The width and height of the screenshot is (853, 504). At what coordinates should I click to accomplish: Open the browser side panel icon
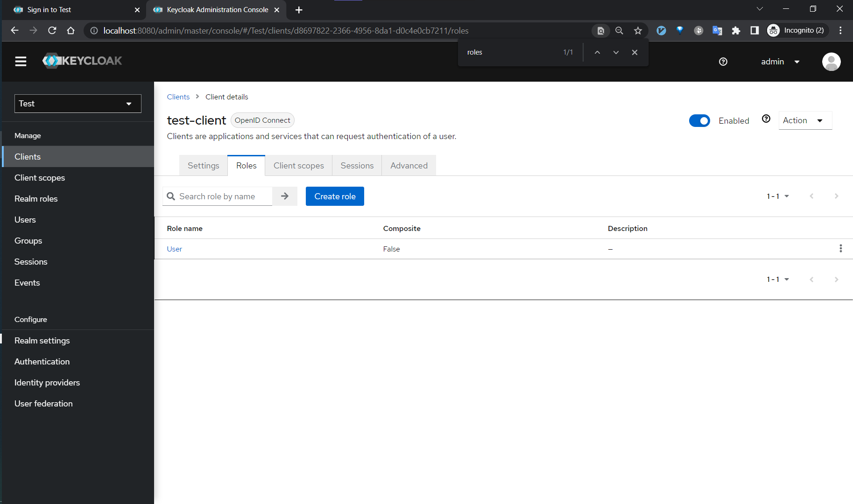tap(754, 30)
